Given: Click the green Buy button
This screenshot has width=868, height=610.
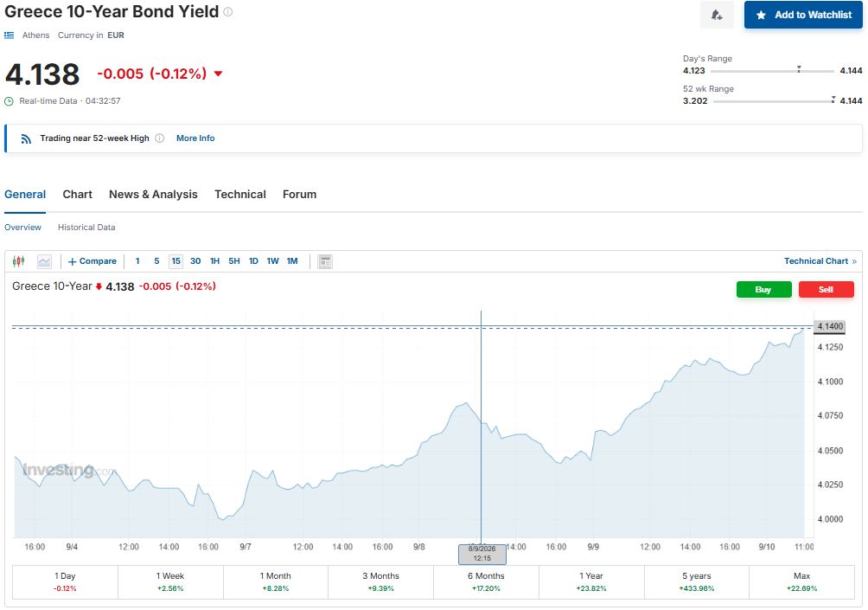Looking at the screenshot, I should click(764, 290).
